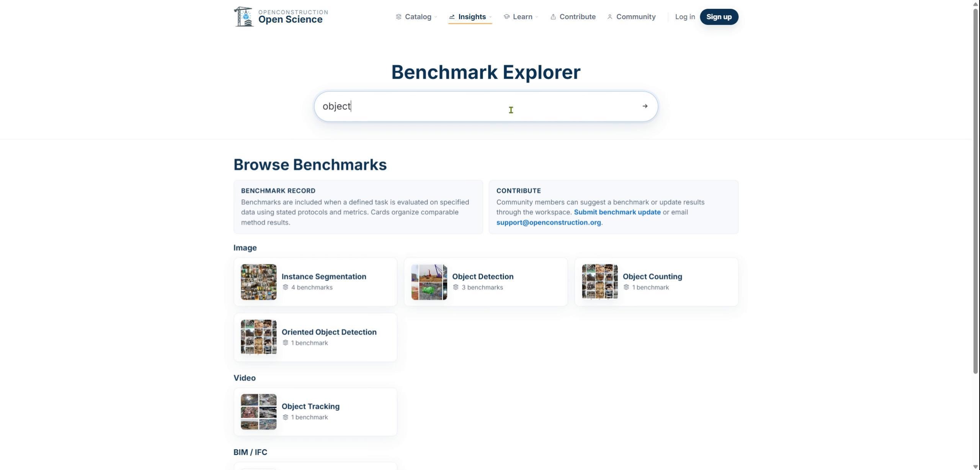Click the Open Science home title

coord(290,20)
